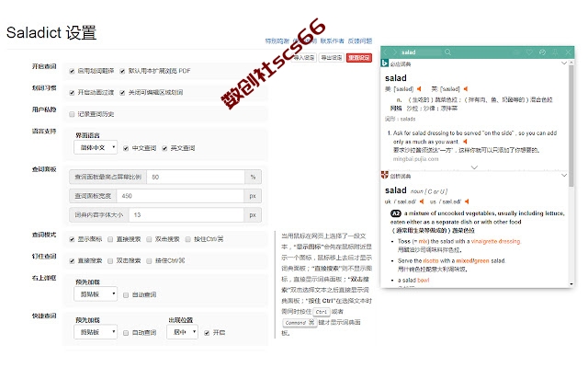Click panel max height ratio field showing 50
588x368 pixels.
click(x=196, y=177)
